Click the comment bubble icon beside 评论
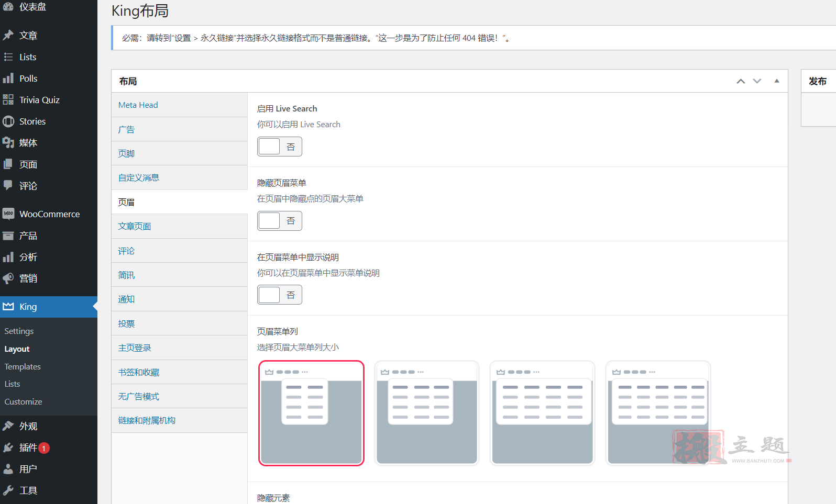 8,185
